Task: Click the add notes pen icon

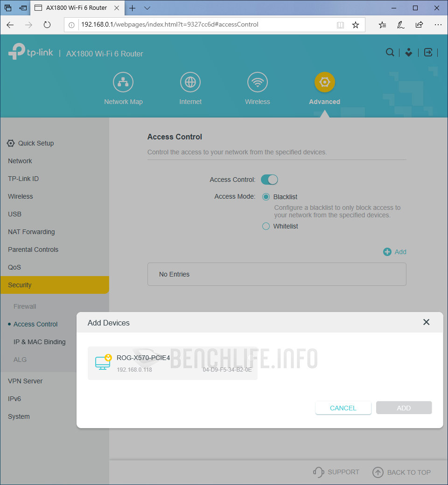Action: pos(400,25)
